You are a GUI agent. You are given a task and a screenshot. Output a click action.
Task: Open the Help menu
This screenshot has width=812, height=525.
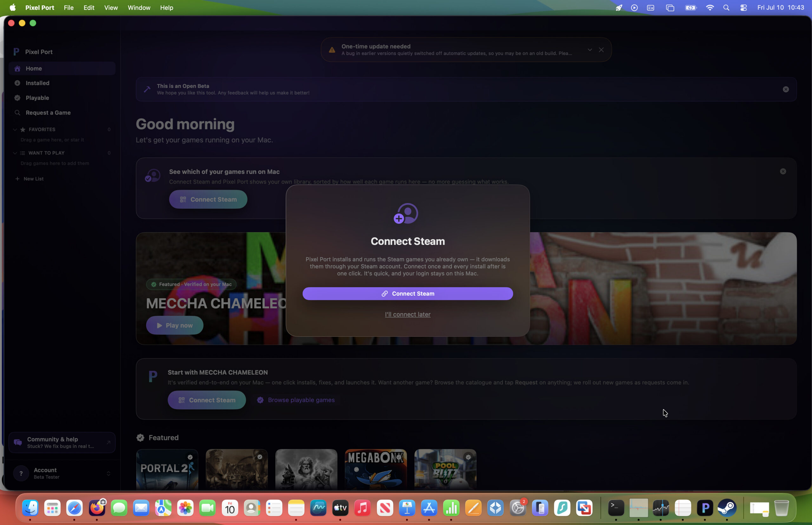tap(167, 8)
